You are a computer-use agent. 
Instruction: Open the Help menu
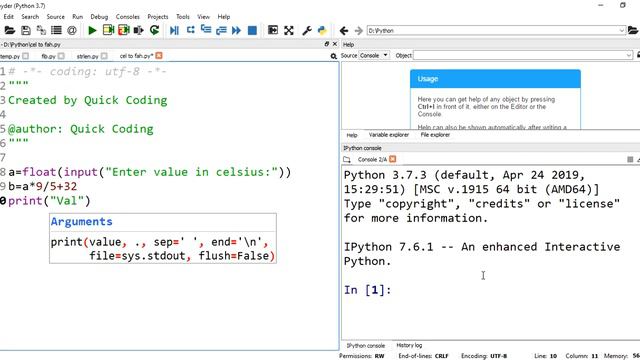tap(224, 17)
